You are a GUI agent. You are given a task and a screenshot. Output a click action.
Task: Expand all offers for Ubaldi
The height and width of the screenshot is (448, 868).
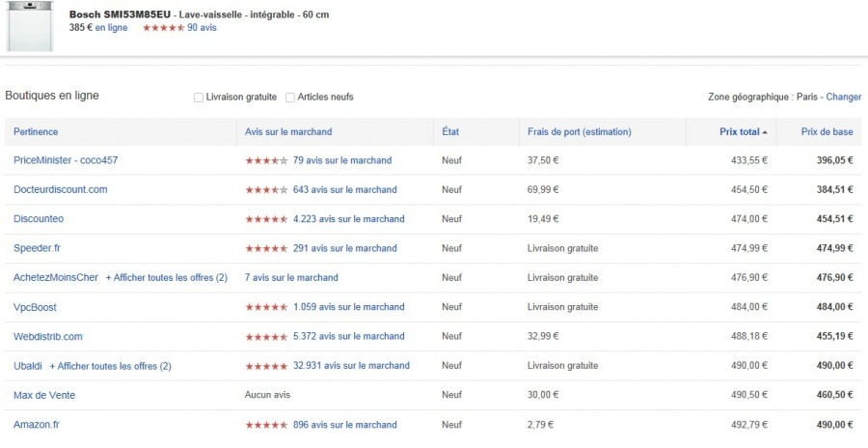pos(110,366)
